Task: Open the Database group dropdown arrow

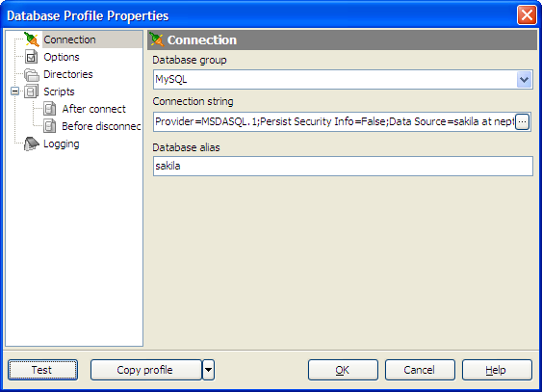Action: click(x=524, y=80)
